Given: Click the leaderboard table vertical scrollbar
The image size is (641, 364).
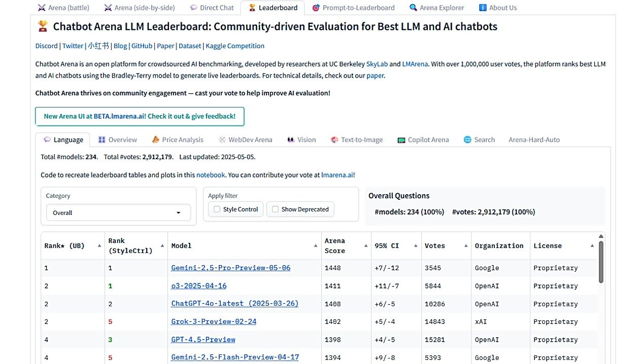Looking at the screenshot, I should (x=601, y=262).
